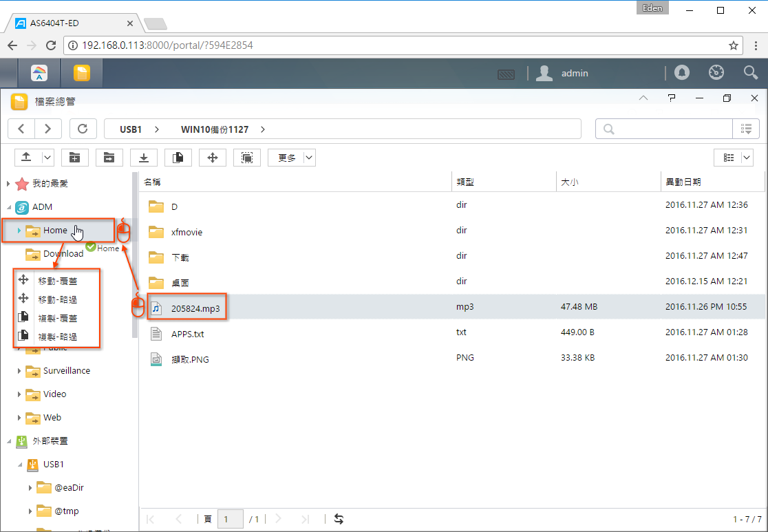The height and width of the screenshot is (532, 768).
Task: Click the upload toolbar icon
Action: coord(26,157)
